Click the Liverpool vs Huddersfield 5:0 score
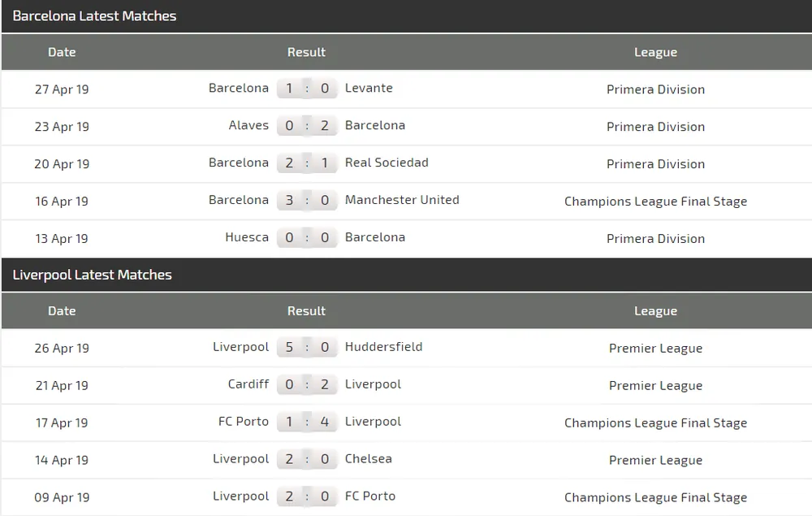This screenshot has height=516, width=812. (x=307, y=347)
